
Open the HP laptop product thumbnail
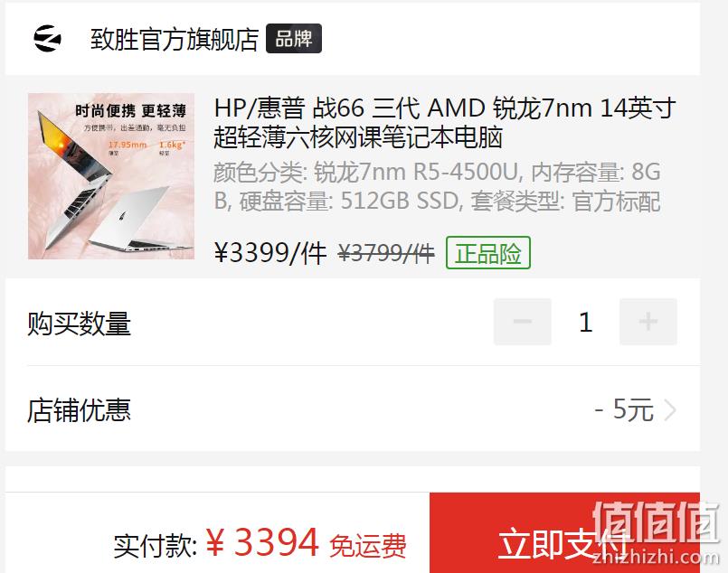tap(111, 176)
